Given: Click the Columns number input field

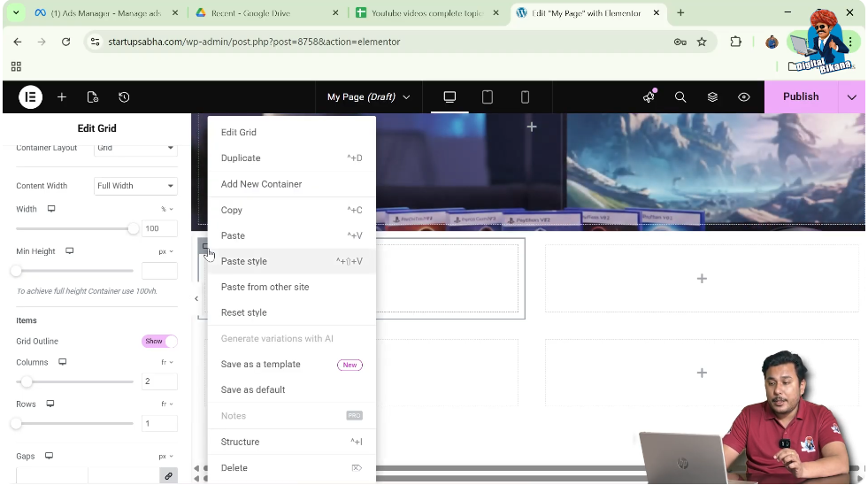Looking at the screenshot, I should tap(159, 381).
